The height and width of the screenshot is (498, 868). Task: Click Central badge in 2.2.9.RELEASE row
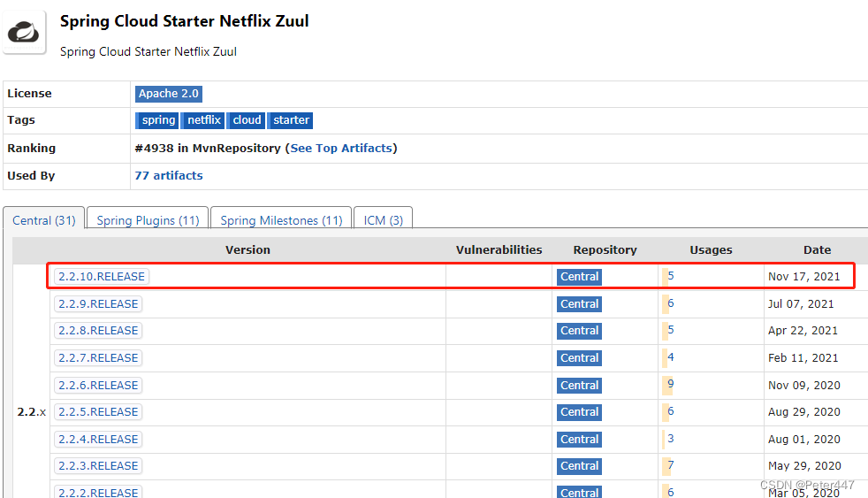coord(579,303)
